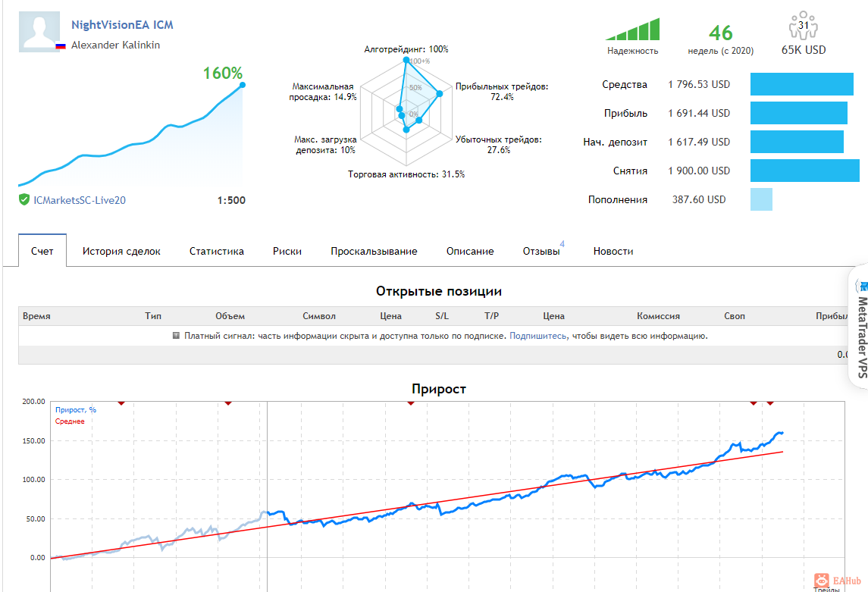
Task: Click the info icon before Платный сигнал
Action: [x=176, y=335]
